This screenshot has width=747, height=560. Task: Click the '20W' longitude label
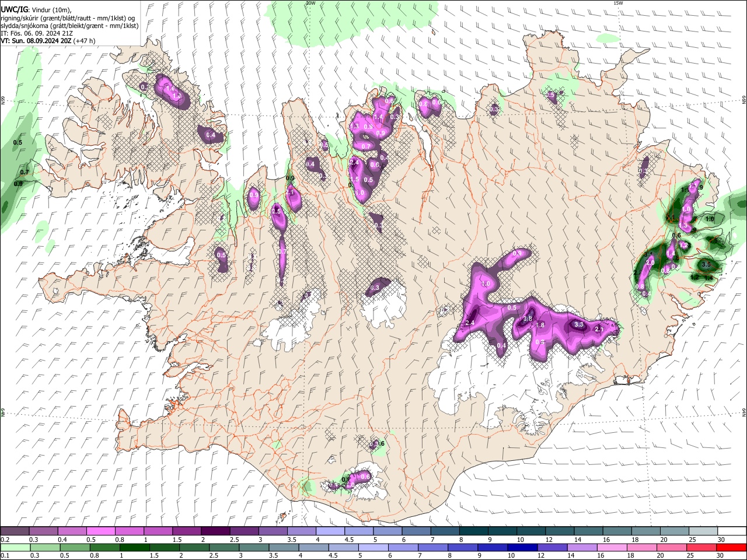[x=310, y=3]
